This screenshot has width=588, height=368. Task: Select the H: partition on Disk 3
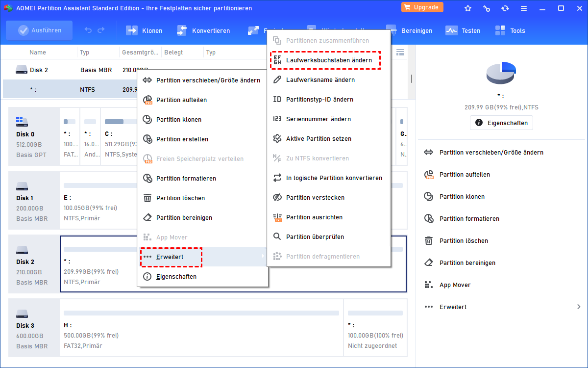pos(201,329)
